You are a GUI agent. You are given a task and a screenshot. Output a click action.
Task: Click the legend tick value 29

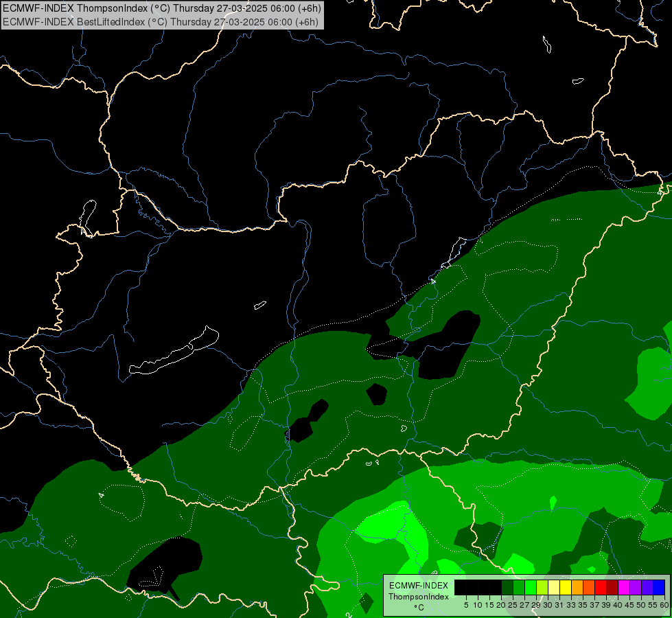[536, 605]
